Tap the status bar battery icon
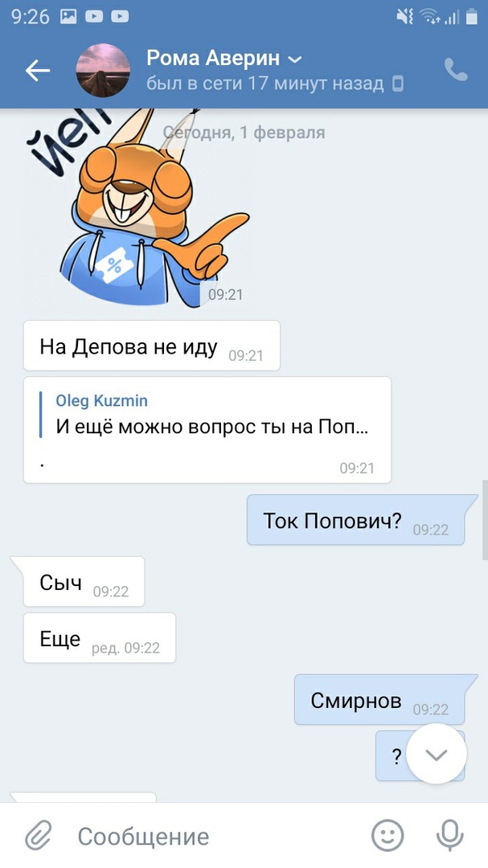The image size is (488, 868). coord(472,17)
